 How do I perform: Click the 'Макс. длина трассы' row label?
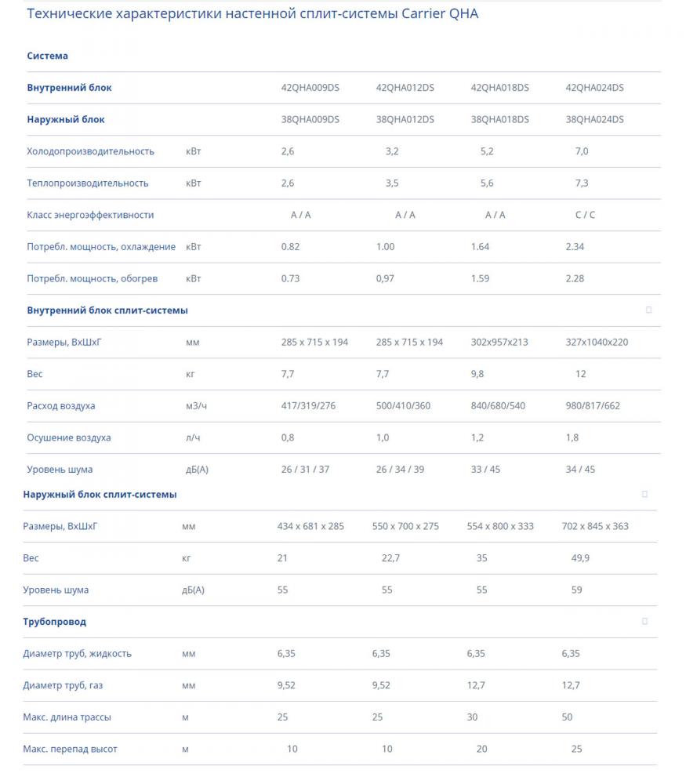coord(67,717)
